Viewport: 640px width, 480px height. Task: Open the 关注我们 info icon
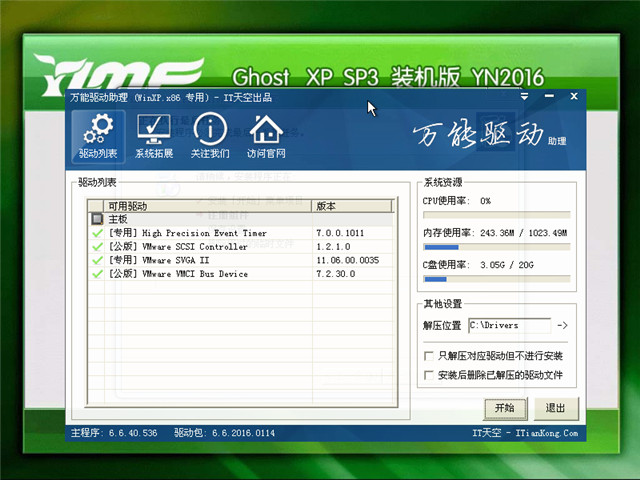tap(210, 137)
